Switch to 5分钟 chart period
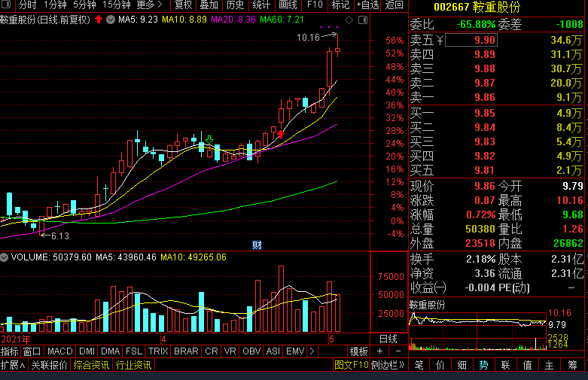The height and width of the screenshot is (380, 588). [x=84, y=5]
